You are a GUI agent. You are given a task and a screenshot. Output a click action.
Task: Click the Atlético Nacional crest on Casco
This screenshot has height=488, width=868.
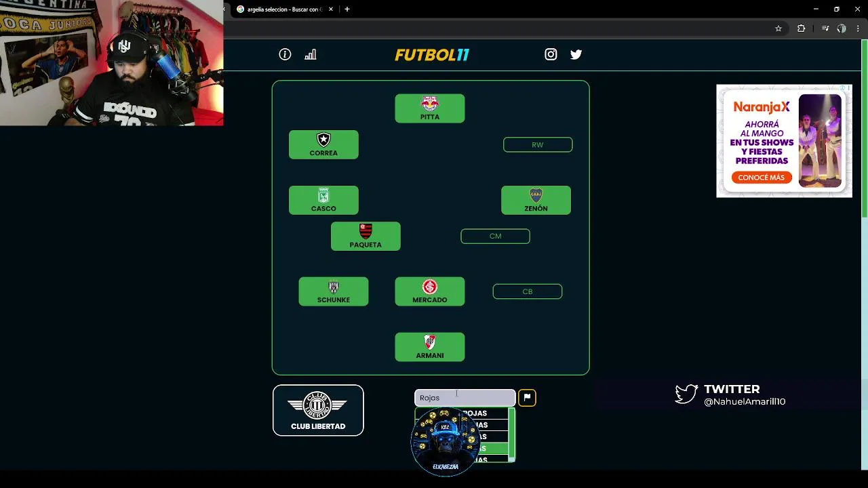323,195
